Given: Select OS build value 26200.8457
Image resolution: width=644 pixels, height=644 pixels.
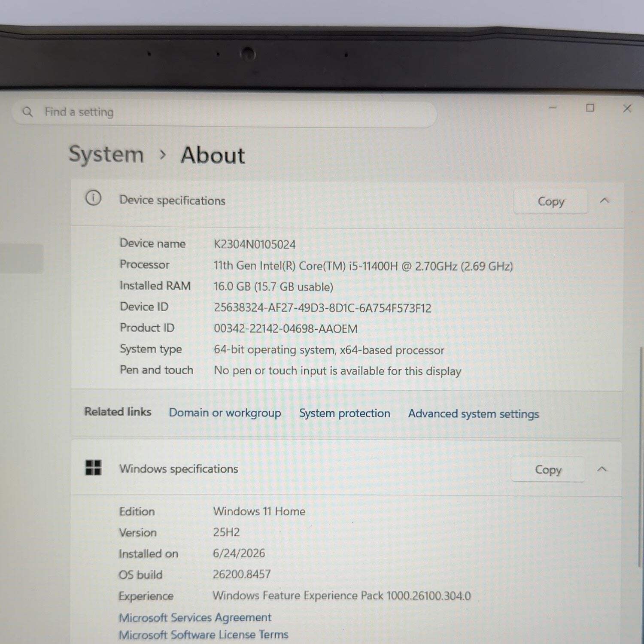Looking at the screenshot, I should click(242, 574).
